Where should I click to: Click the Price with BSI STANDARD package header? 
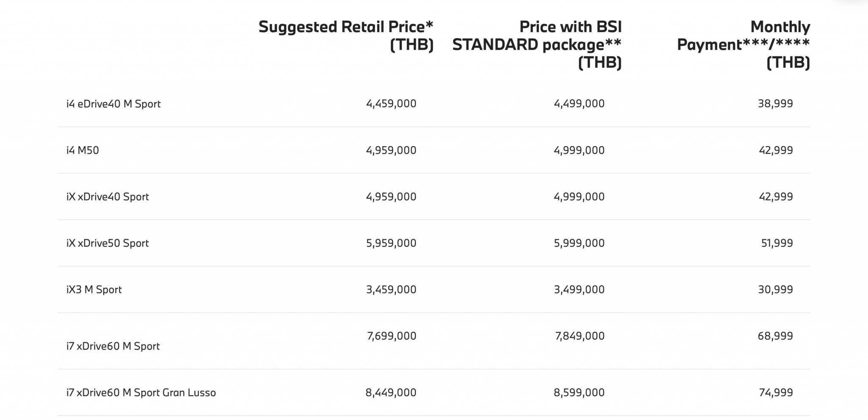(x=537, y=45)
